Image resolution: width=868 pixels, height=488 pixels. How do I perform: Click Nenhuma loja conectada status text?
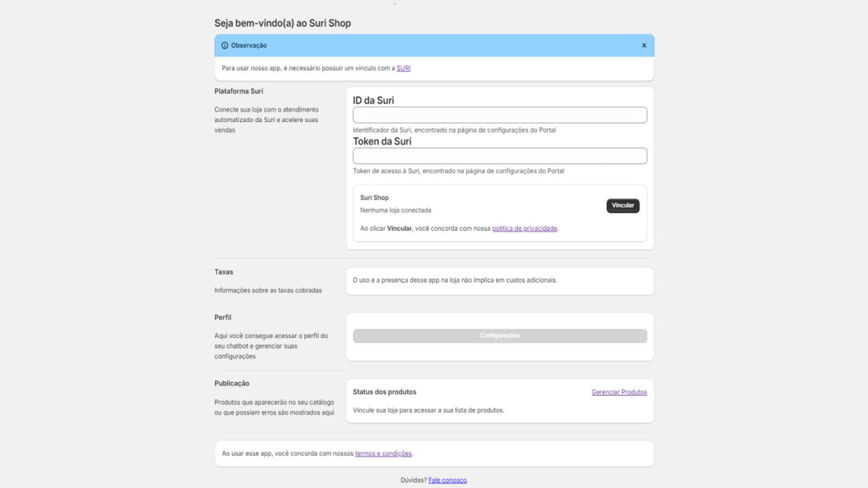[392, 210]
